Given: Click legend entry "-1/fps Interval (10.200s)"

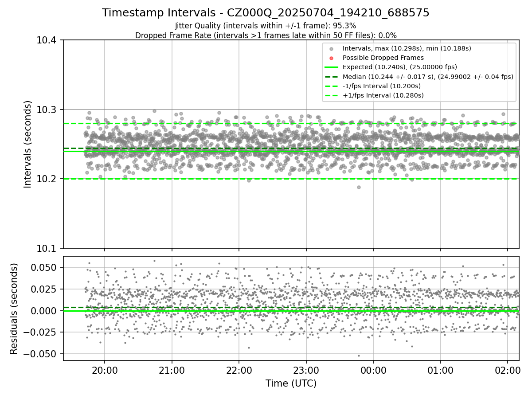Looking at the screenshot, I should (381, 86).
